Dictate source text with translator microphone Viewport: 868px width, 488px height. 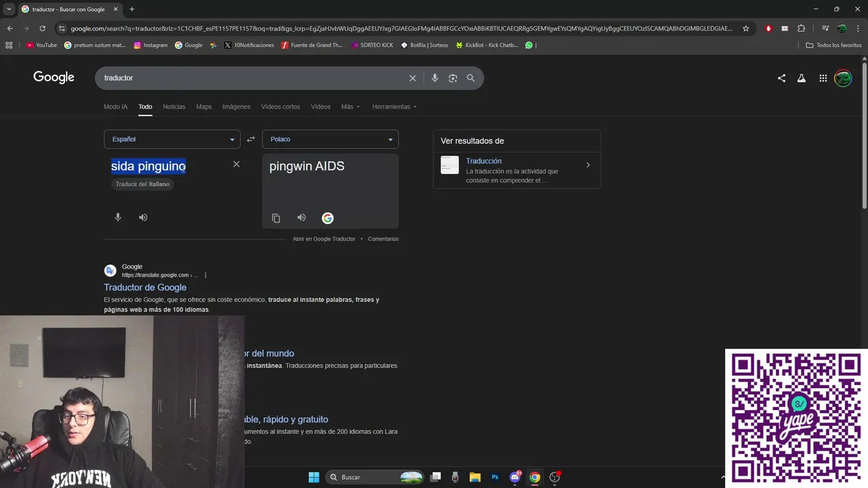point(118,218)
